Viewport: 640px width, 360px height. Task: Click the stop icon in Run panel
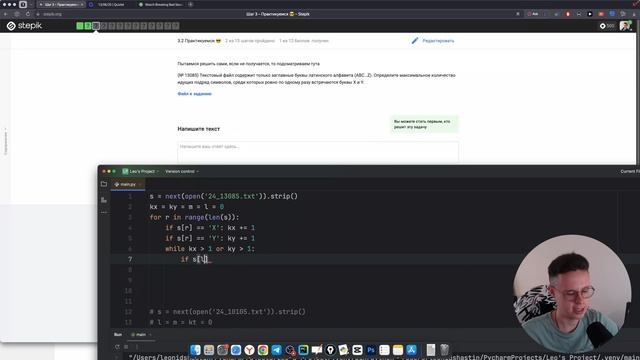pos(126,347)
